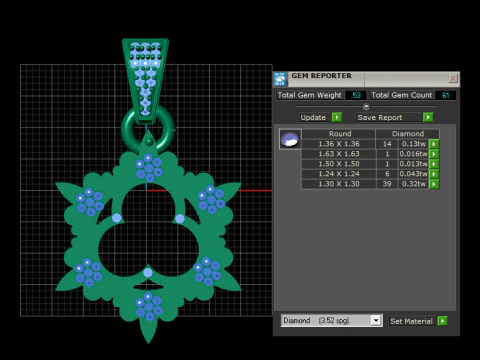Click the Total Gem Count value field
This screenshot has width=480, height=360.
[x=446, y=95]
